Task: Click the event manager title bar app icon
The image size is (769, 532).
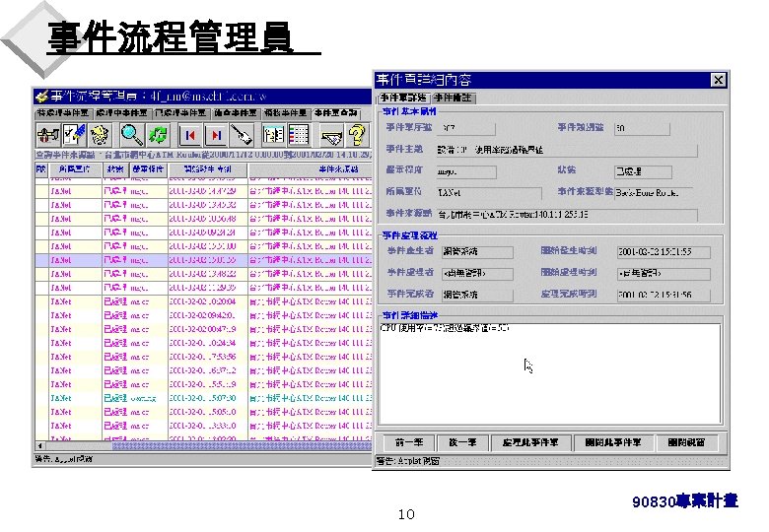Action: click(42, 96)
